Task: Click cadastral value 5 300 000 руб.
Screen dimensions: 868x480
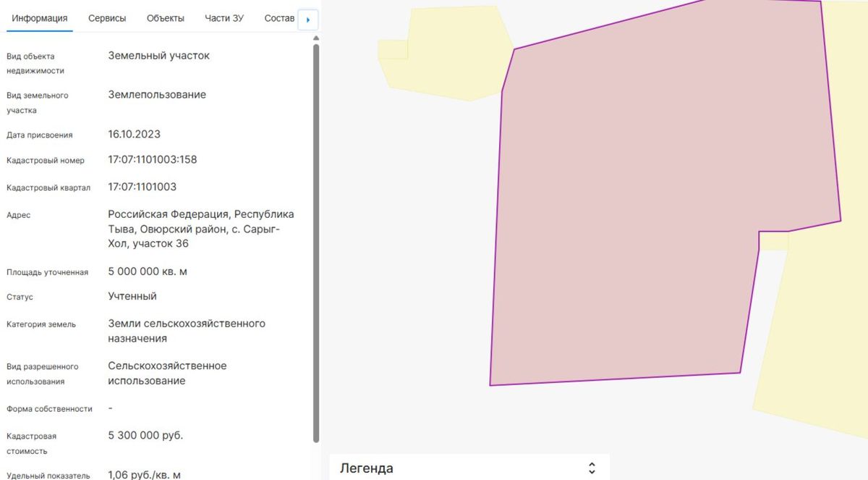Action: [x=145, y=435]
